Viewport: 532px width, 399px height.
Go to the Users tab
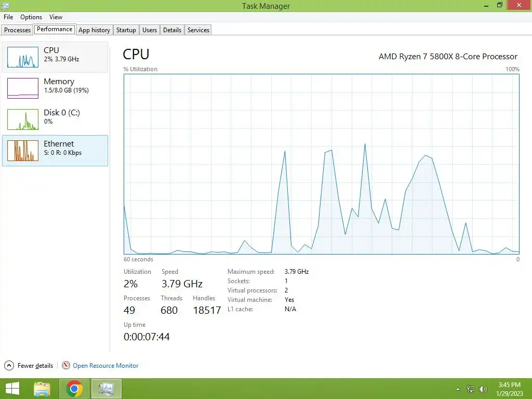click(x=150, y=30)
